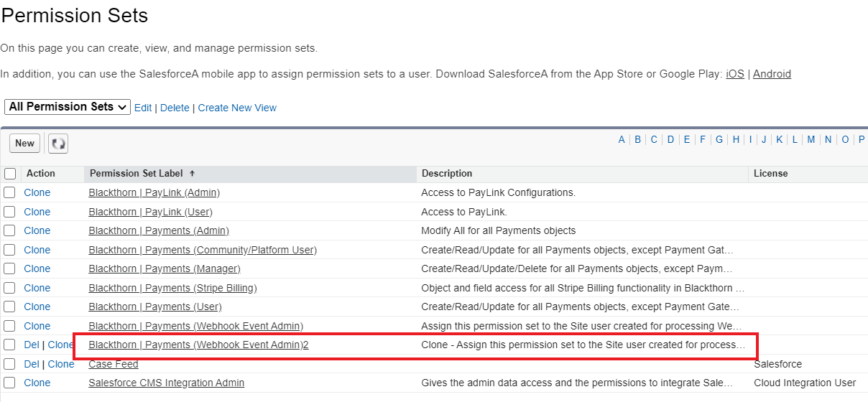Click 'Modify All for all Payments objects' text
Viewport: 868px width, 402px height.
coord(499,230)
